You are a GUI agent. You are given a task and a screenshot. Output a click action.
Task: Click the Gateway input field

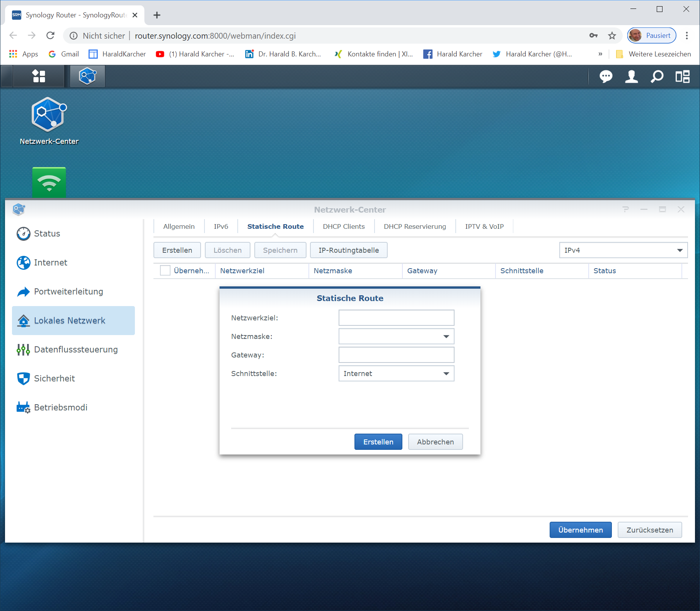click(x=396, y=355)
